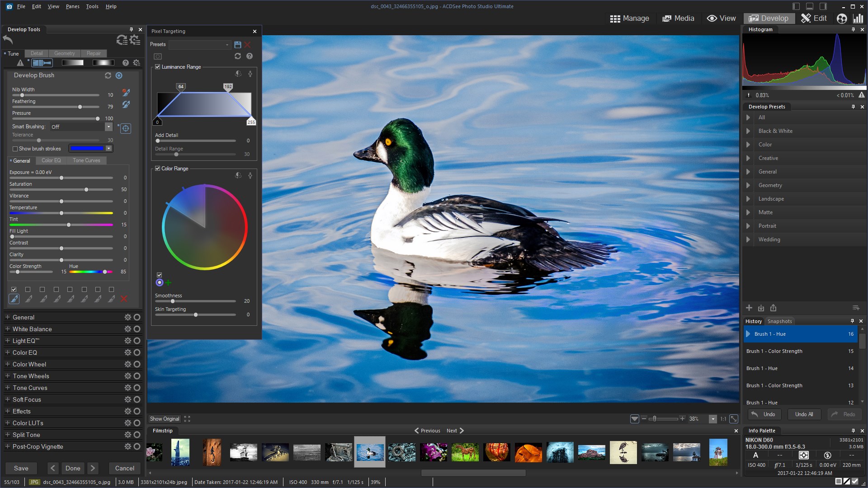The width and height of the screenshot is (868, 488).
Task: Click the Pixel Targeting target icon beside Smart Brushing
Action: click(126, 128)
